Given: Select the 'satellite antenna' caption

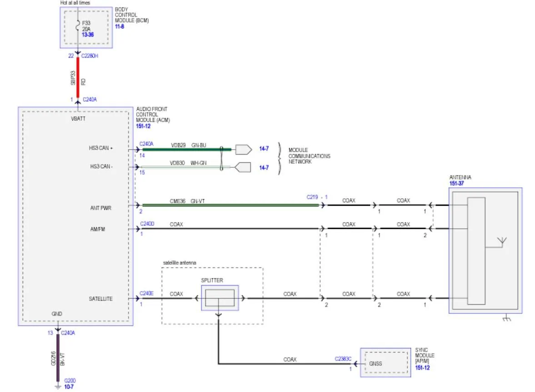Looking at the screenshot, I should tap(180, 262).
